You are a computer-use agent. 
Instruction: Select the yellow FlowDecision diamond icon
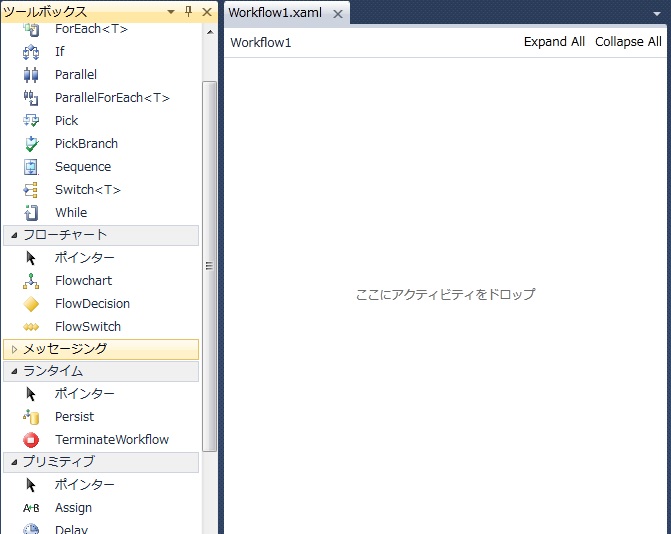pos(31,304)
